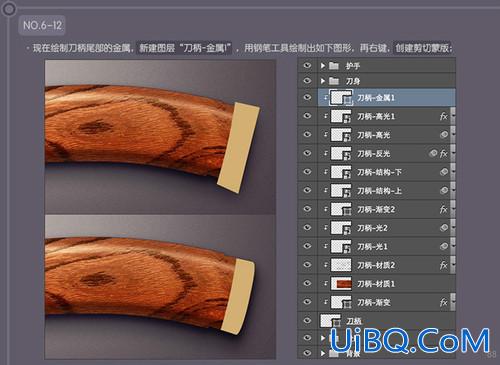Toggle the eye icon for 刀柄-结构-下
This screenshot has height=365, width=500.
pyautogui.click(x=307, y=172)
